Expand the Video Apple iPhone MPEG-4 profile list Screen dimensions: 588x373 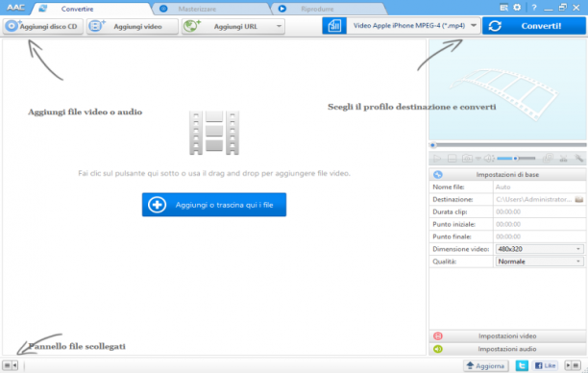coord(474,26)
